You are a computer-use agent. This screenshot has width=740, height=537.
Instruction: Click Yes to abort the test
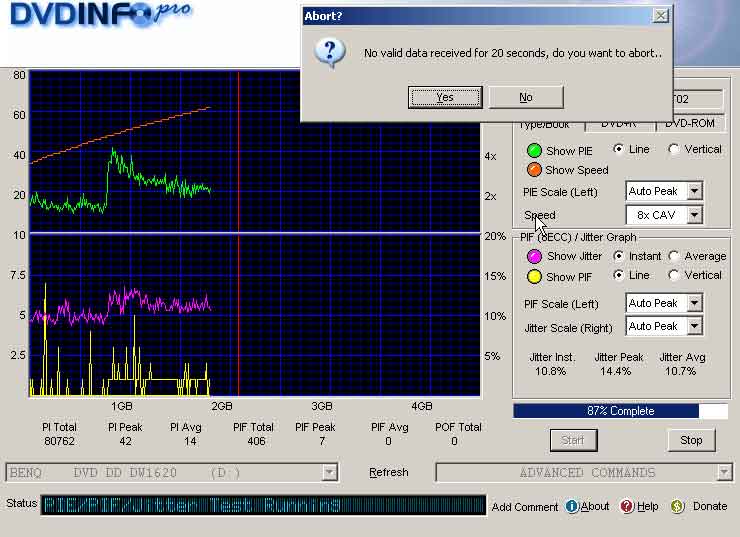(445, 97)
